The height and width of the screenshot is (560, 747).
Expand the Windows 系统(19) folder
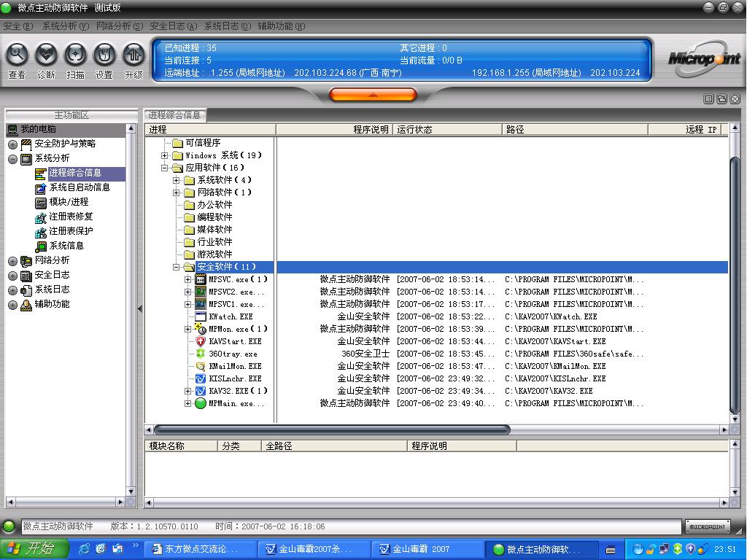(164, 155)
